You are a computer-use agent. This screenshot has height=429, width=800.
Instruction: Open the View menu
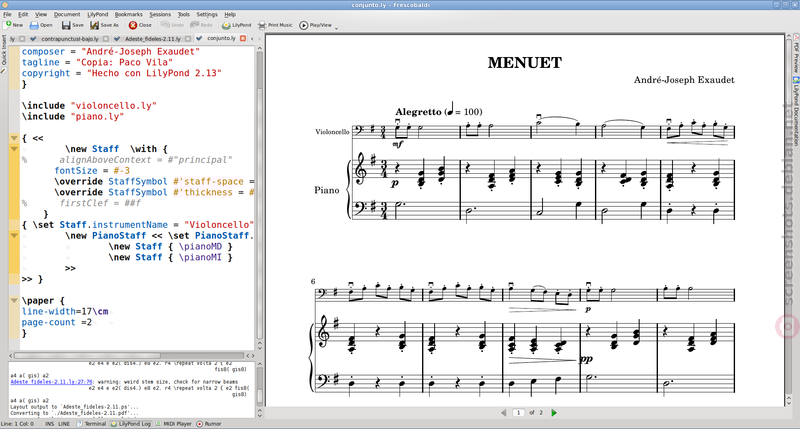pyautogui.click(x=41, y=14)
